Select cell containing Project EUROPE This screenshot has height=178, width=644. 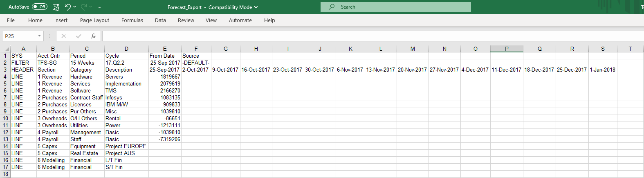point(126,146)
